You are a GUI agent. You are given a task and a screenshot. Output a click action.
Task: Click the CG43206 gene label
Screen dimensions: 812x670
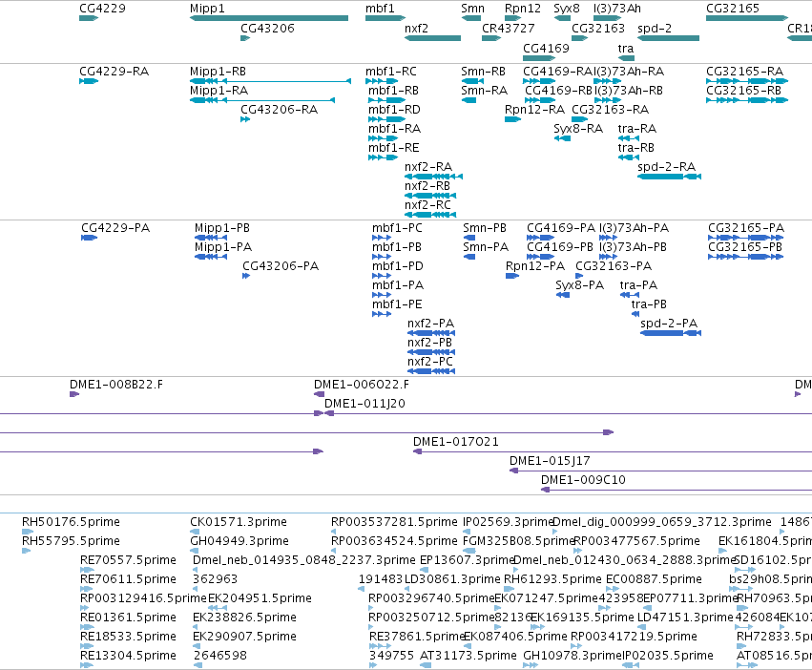[267, 28]
